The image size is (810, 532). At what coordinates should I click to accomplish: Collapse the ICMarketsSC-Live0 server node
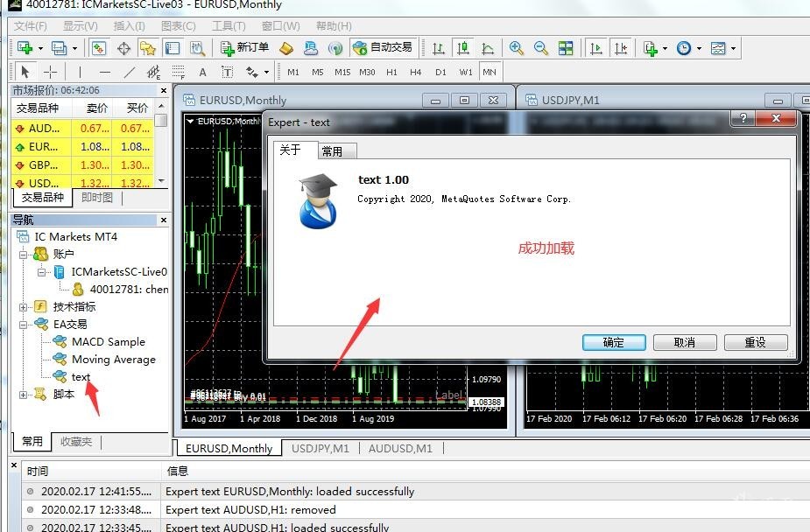41,272
